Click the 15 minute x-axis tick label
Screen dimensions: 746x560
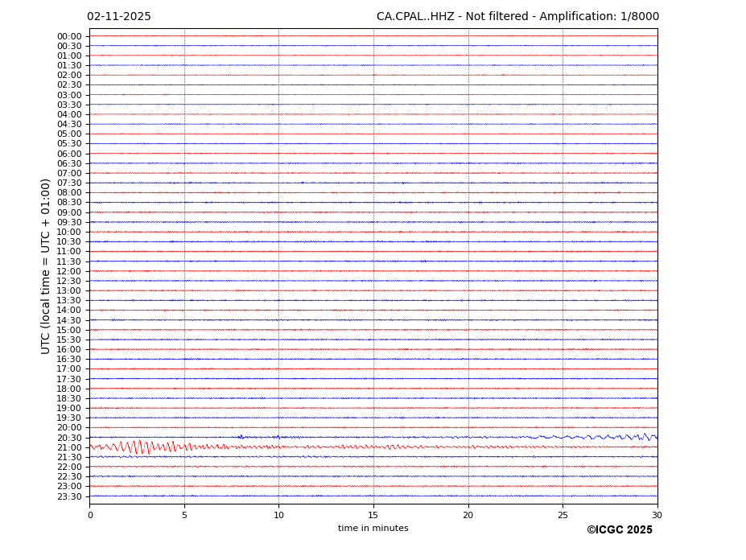coord(373,515)
